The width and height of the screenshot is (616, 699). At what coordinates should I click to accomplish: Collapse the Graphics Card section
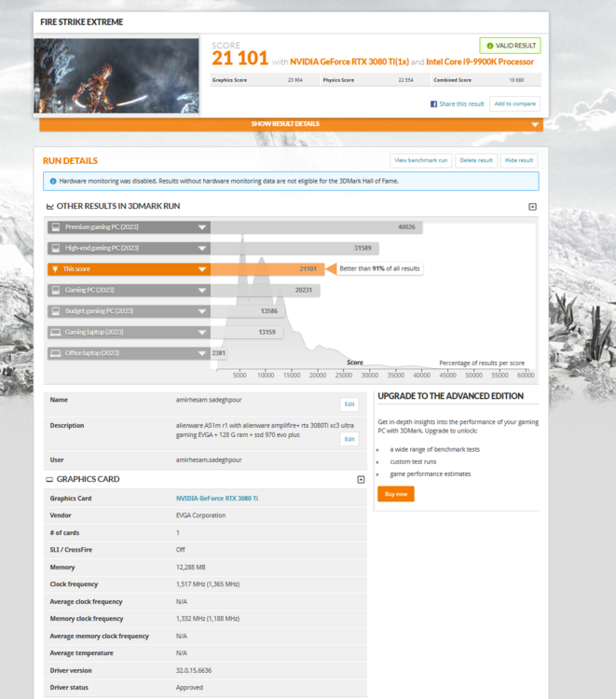click(x=361, y=479)
